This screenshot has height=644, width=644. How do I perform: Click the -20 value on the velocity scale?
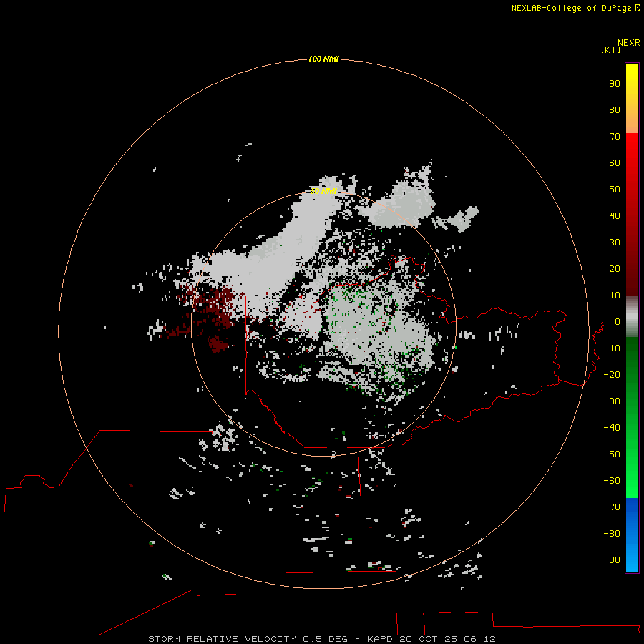tap(612, 375)
